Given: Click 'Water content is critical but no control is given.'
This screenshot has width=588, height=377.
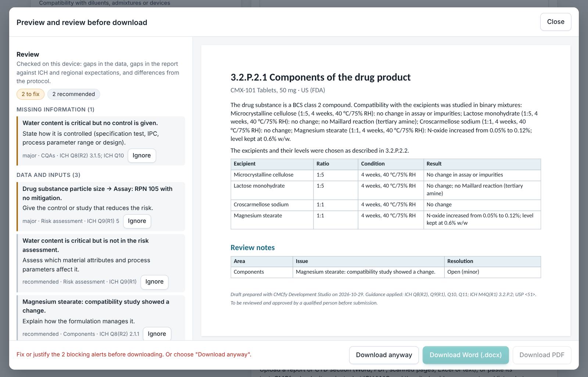Looking at the screenshot, I should (x=90, y=123).
